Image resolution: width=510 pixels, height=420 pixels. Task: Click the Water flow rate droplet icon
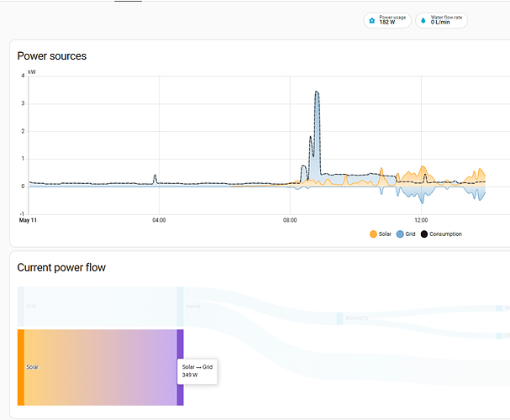coord(423,20)
